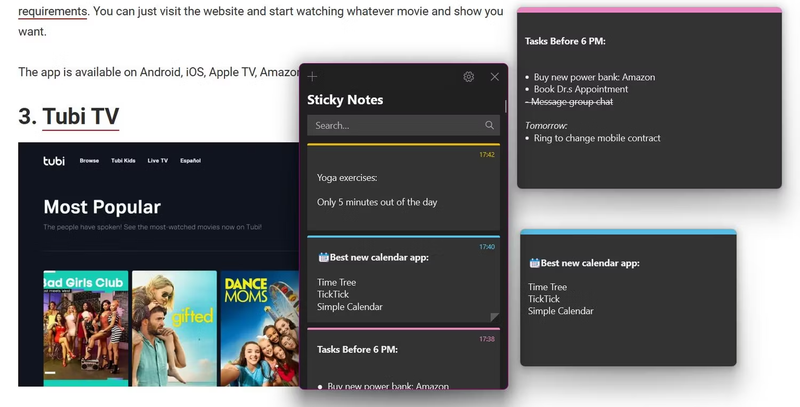Click 'Ring to change mobile contract' line
The height and width of the screenshot is (407, 800).
(597, 138)
